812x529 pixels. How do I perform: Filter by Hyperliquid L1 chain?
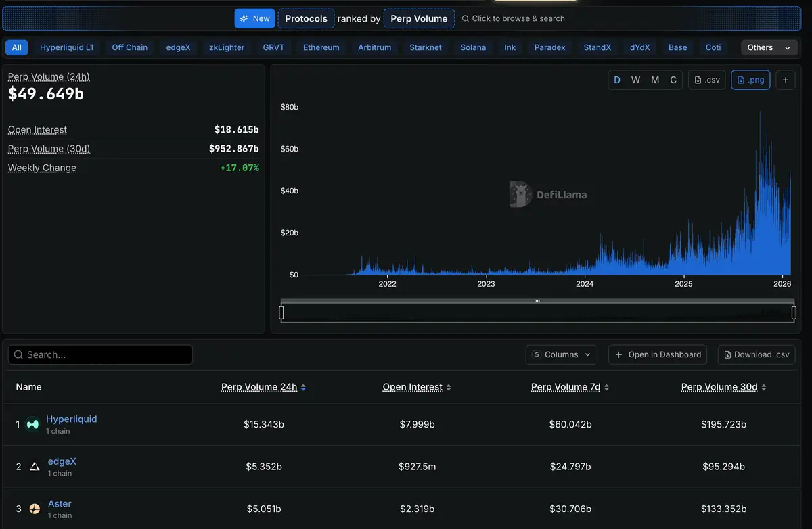pyautogui.click(x=66, y=47)
